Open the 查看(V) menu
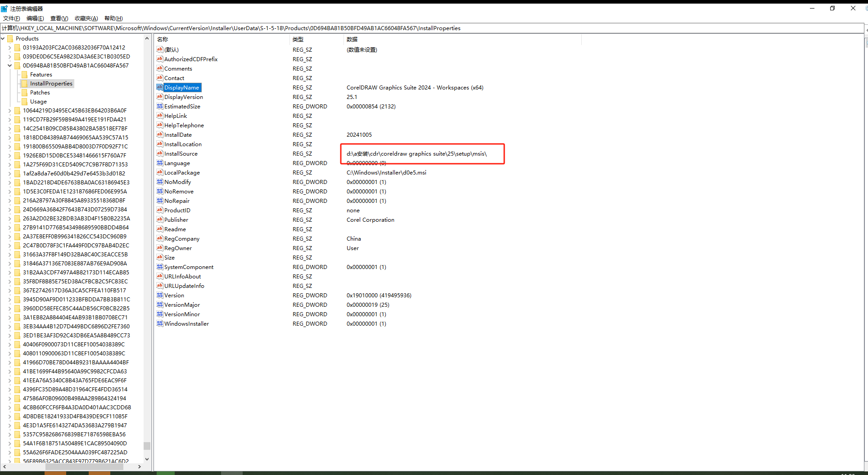This screenshot has height=475, width=868. click(x=59, y=18)
